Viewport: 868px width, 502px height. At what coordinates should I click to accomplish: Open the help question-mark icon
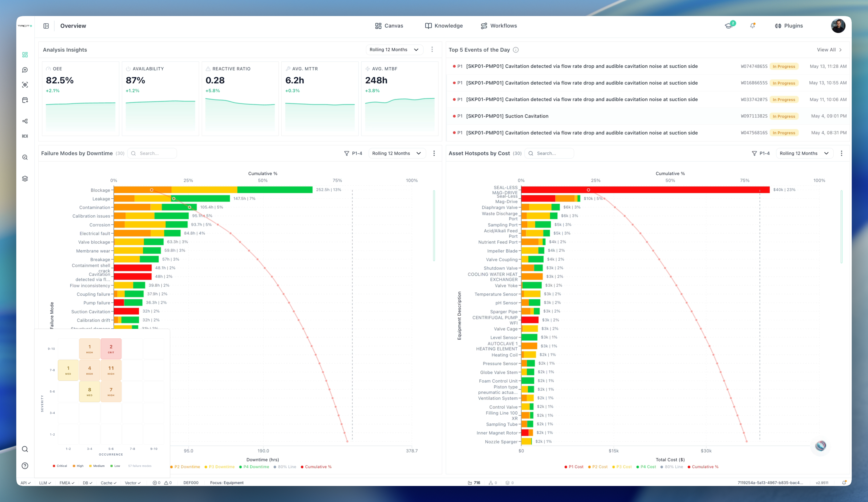click(x=25, y=466)
